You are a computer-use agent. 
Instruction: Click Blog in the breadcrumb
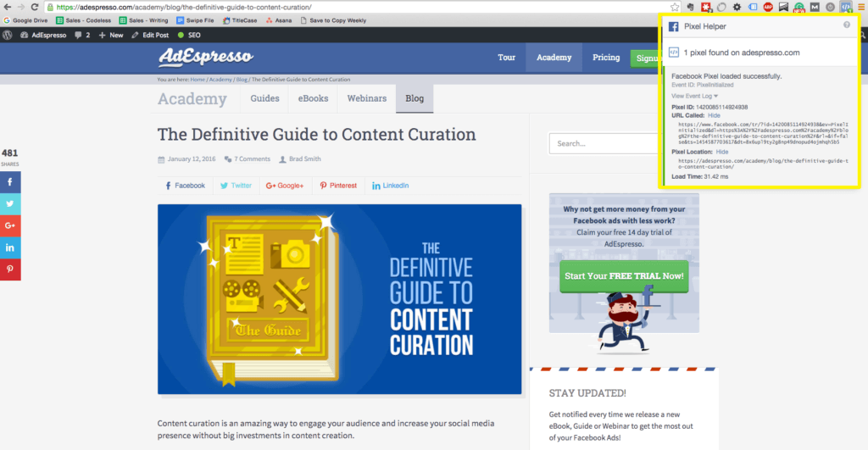(242, 80)
